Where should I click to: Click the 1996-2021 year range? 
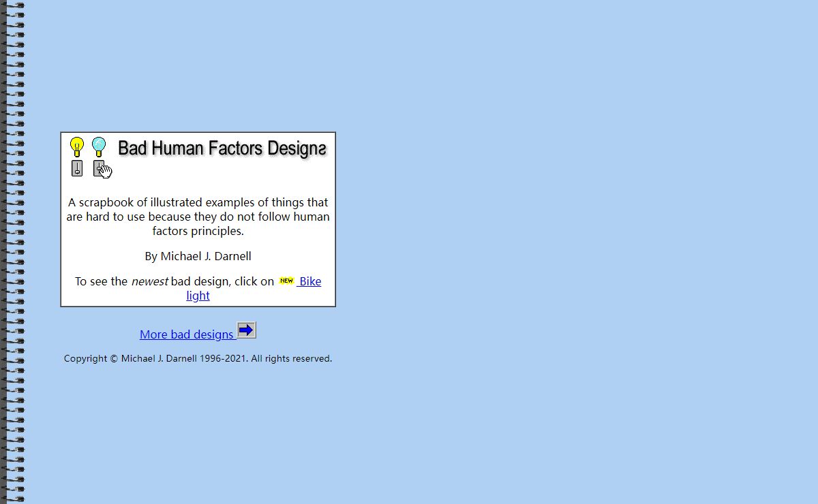pyautogui.click(x=223, y=358)
